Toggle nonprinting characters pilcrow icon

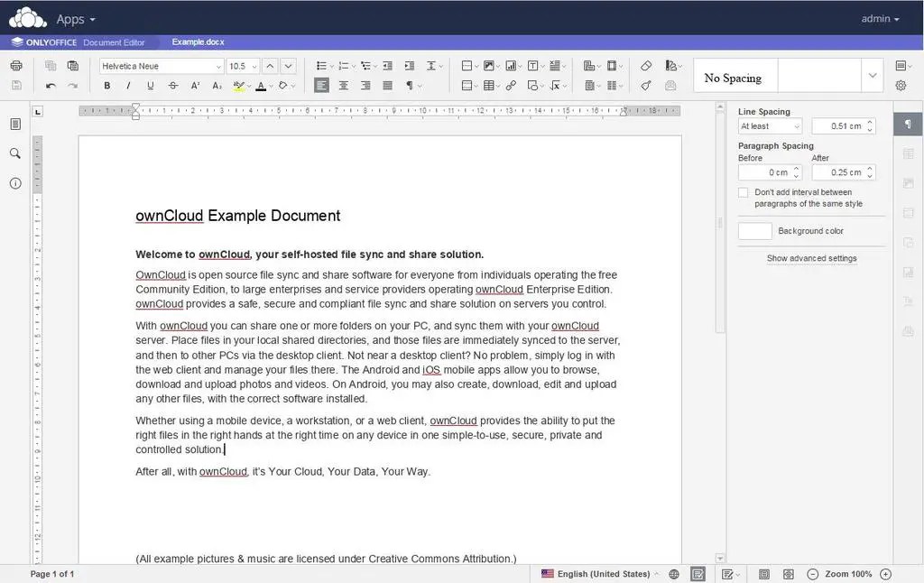coord(410,86)
